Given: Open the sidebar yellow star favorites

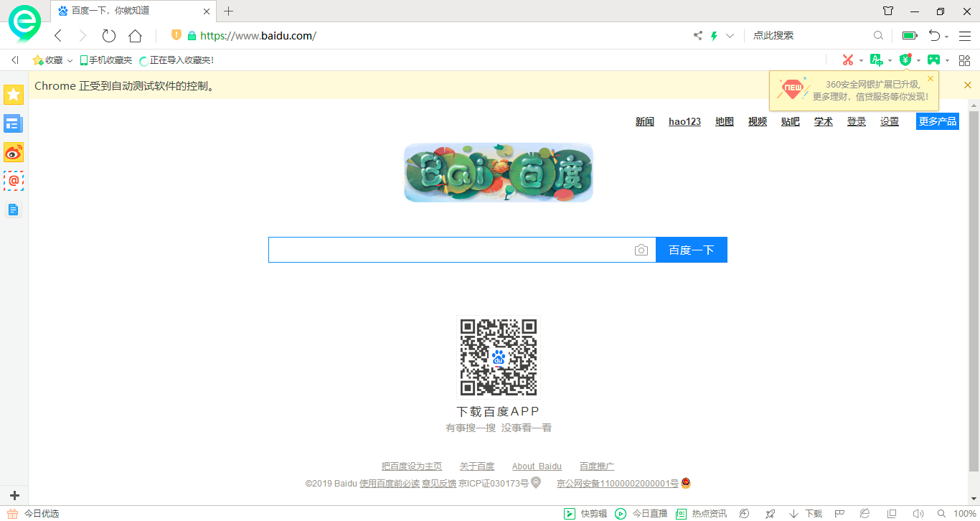Looking at the screenshot, I should [x=14, y=94].
